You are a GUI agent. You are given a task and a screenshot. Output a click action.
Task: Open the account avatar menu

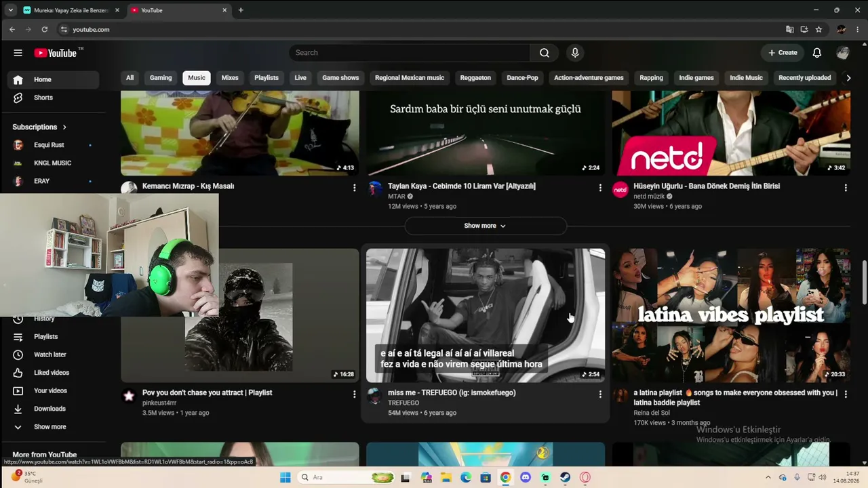click(x=843, y=53)
